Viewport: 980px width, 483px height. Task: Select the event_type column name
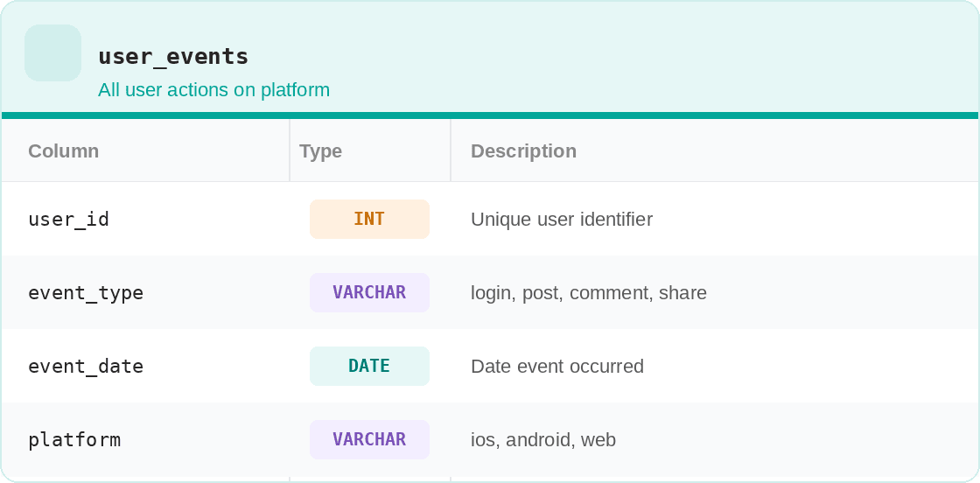(x=86, y=293)
